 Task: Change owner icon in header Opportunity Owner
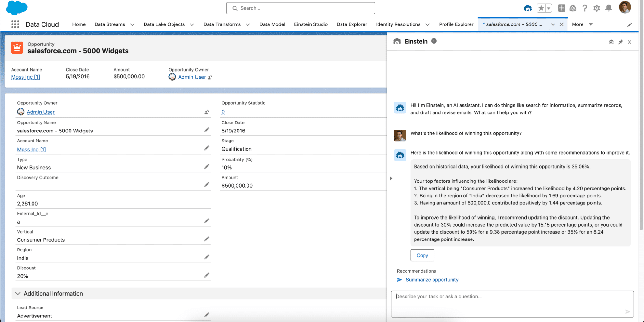(x=210, y=77)
